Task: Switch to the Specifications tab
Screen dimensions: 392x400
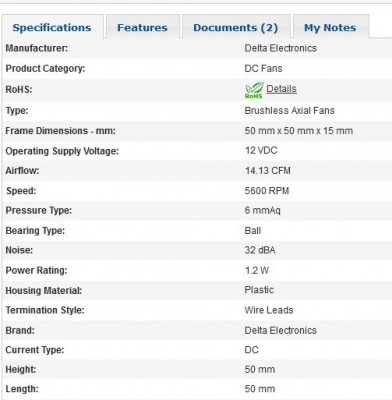Action: click(52, 27)
